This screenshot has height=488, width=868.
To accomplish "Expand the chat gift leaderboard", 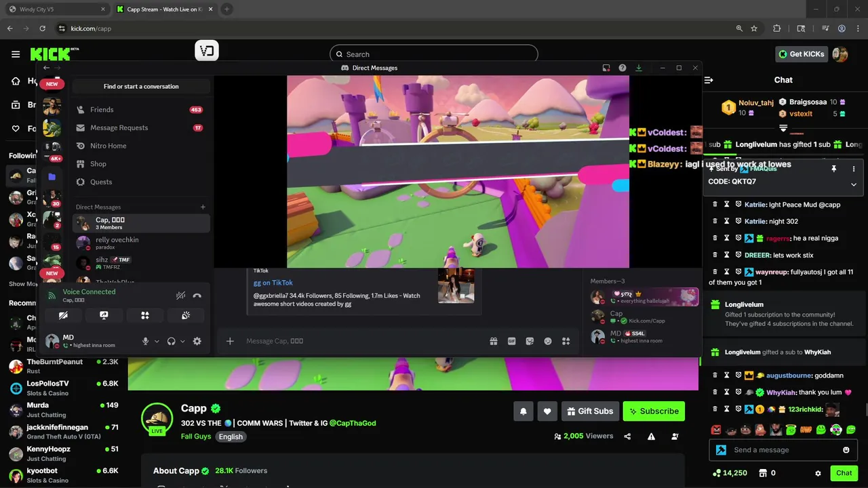I will [x=783, y=127].
